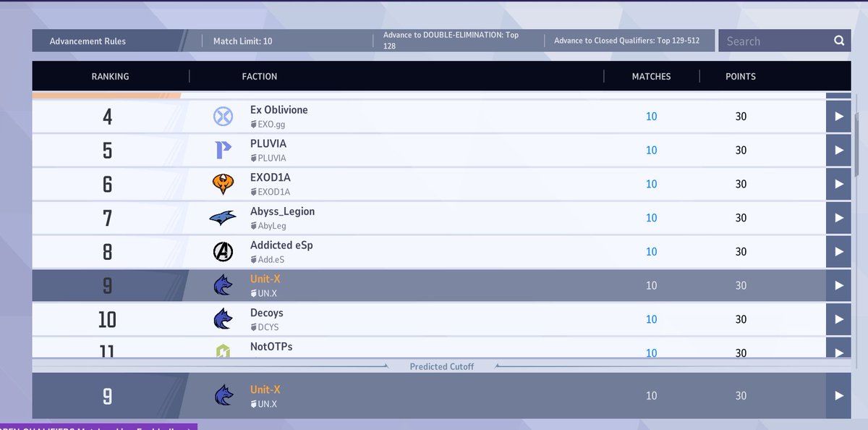Click the NotOTPs faction name
The image size is (868, 430).
click(271, 347)
